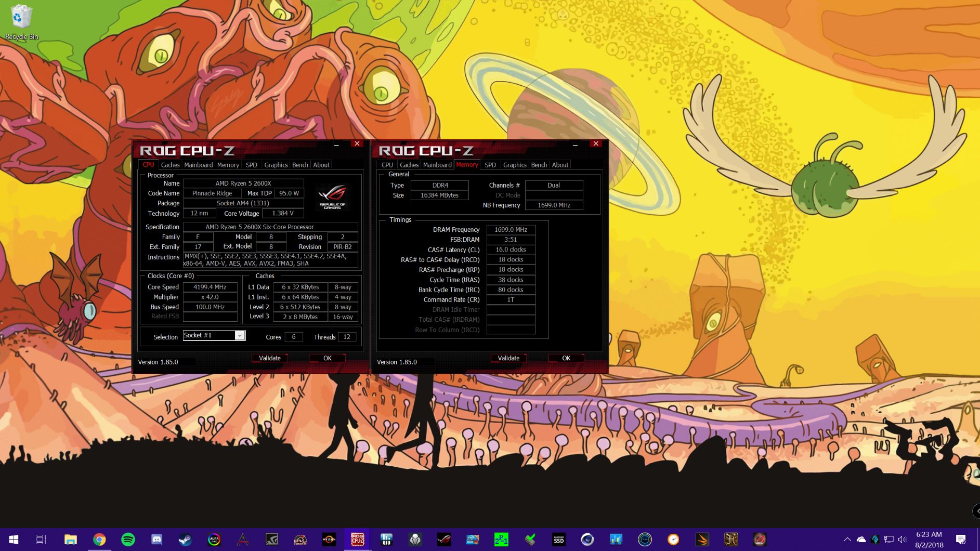Open Graphics tab in right CPU-Z window
Viewport: 980px width, 551px height.
click(515, 165)
